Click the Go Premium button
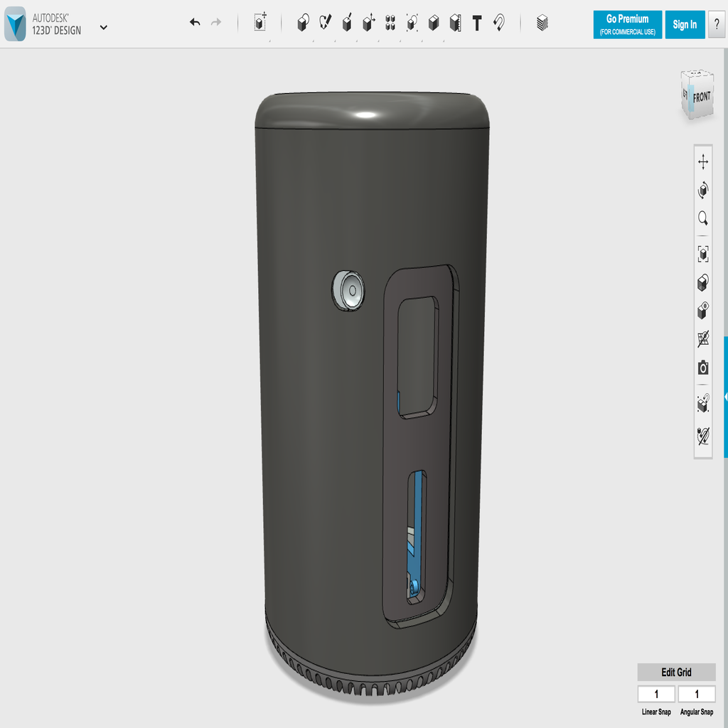The image size is (728, 728). [x=627, y=25]
